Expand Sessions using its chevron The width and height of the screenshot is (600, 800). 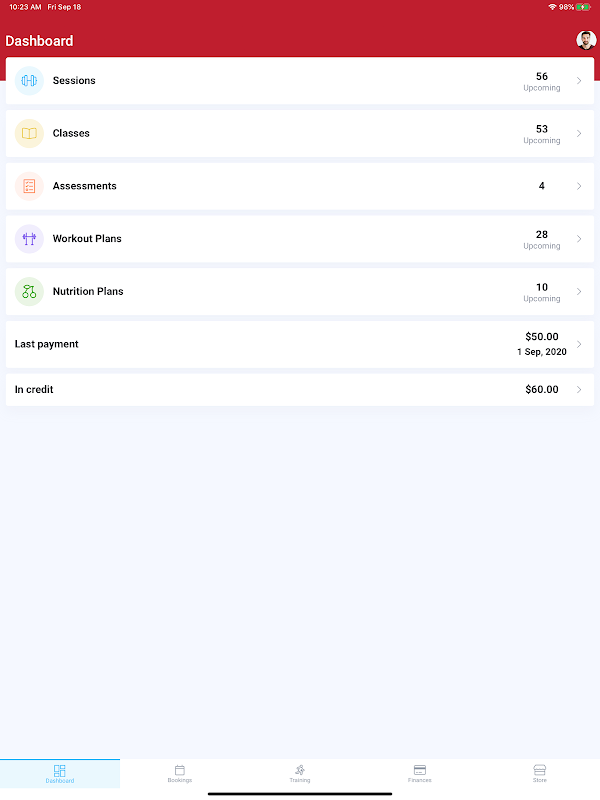[579, 81]
